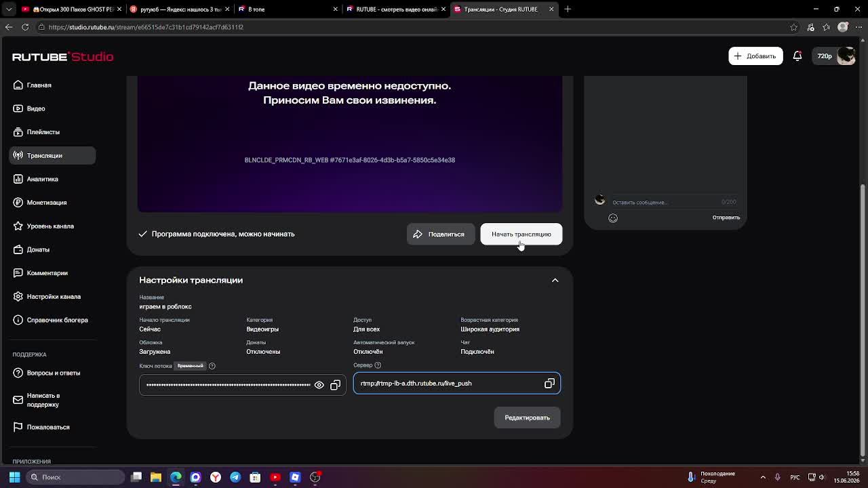
Task: Open the notifications bell
Action: (797, 56)
